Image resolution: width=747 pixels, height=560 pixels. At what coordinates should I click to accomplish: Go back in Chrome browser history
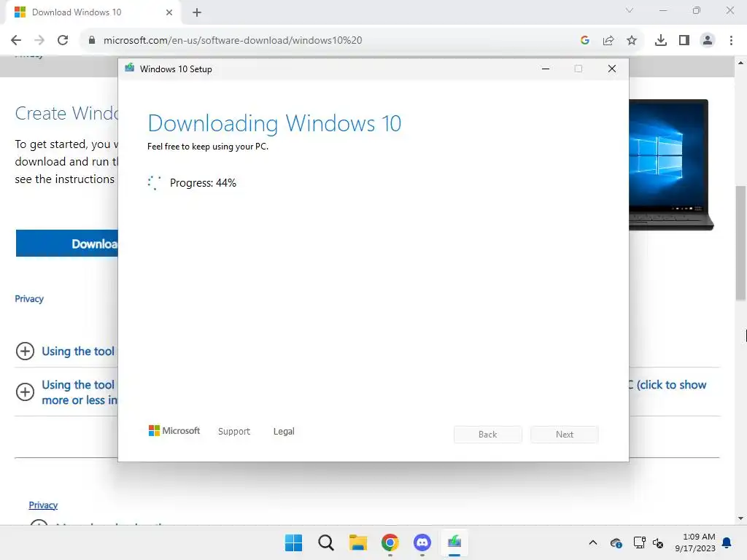[x=16, y=40]
